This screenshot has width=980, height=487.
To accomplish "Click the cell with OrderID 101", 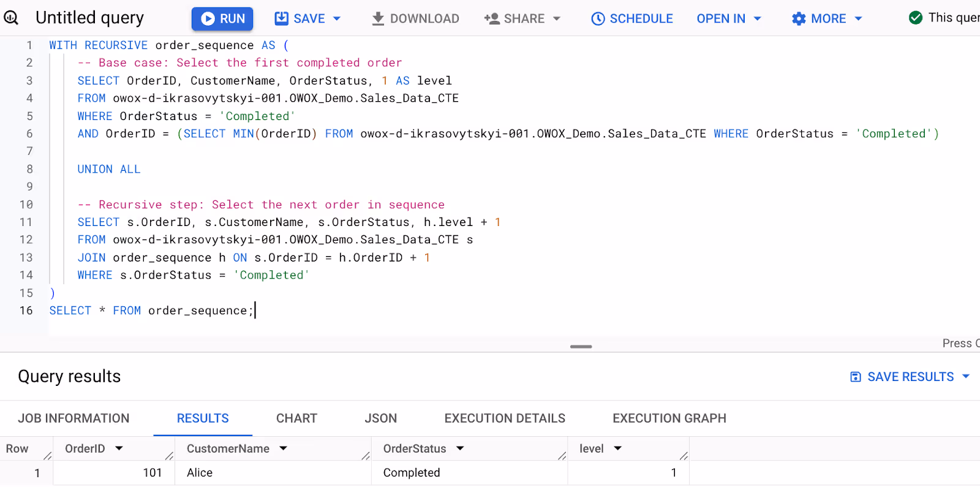I will click(x=114, y=473).
